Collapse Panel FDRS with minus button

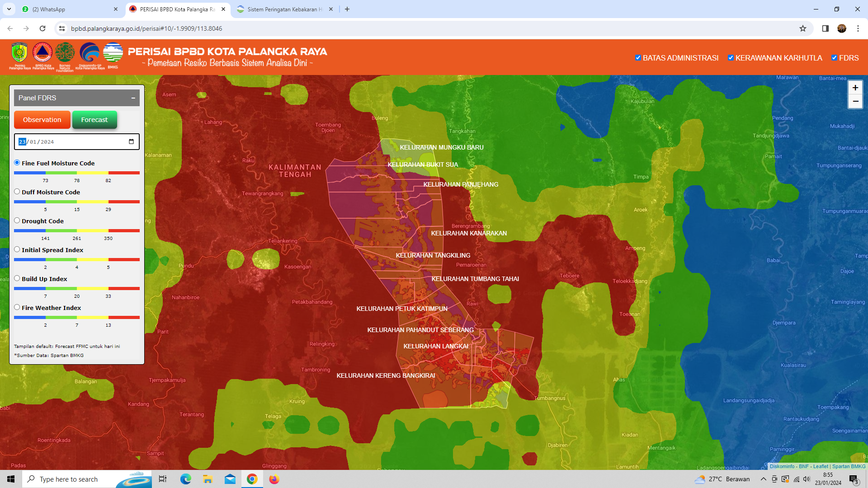click(133, 98)
